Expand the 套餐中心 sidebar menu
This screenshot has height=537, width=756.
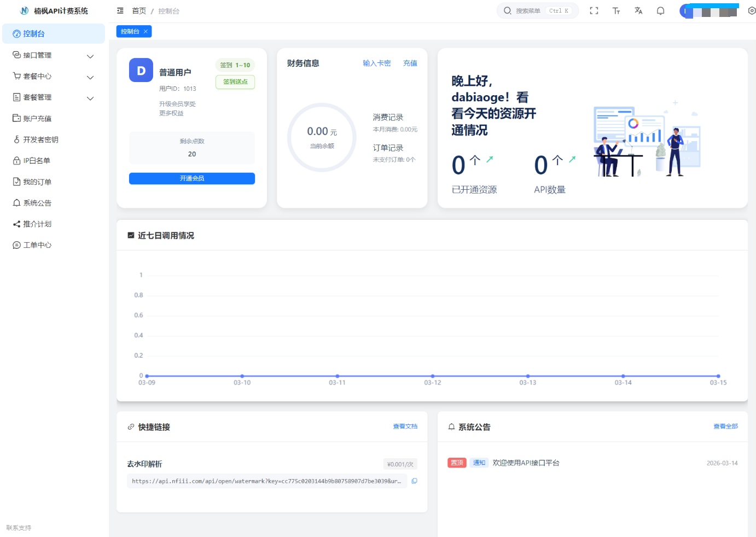(90, 77)
